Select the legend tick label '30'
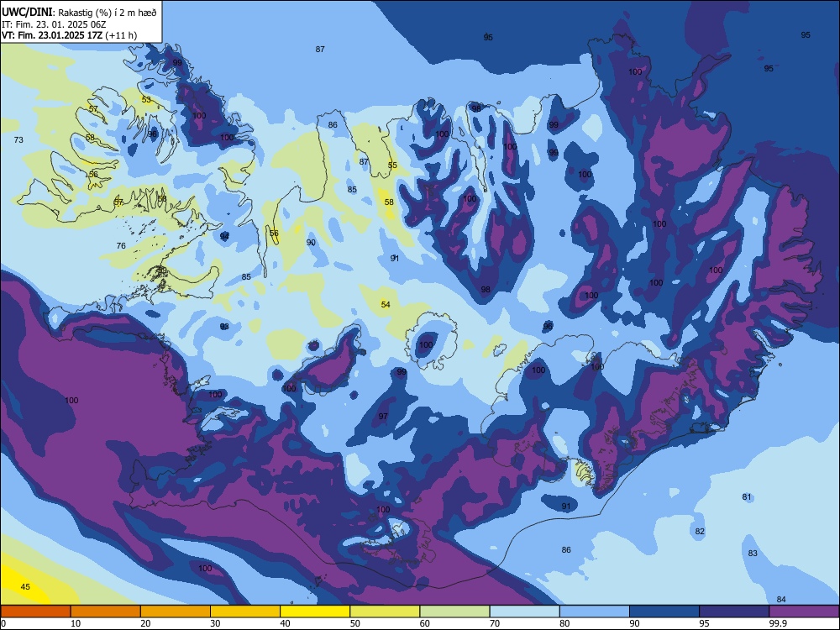 [x=215, y=623]
